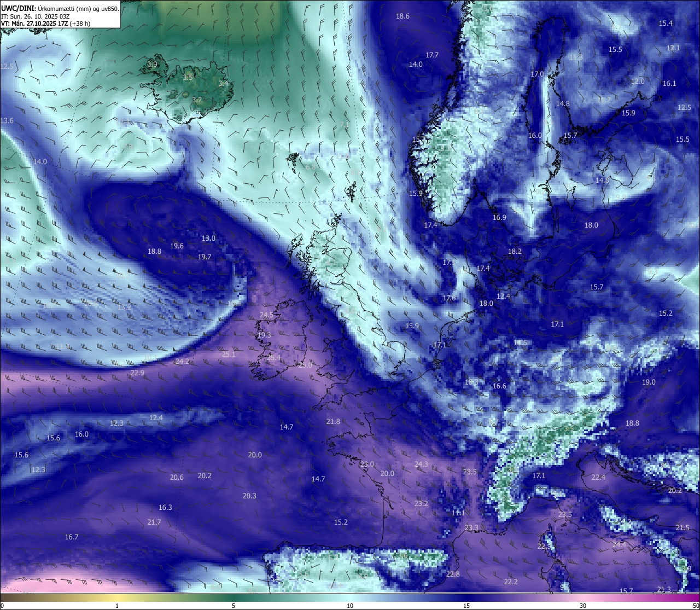Click the '24.4' value on the map
700x610 pixels.
coord(619,545)
